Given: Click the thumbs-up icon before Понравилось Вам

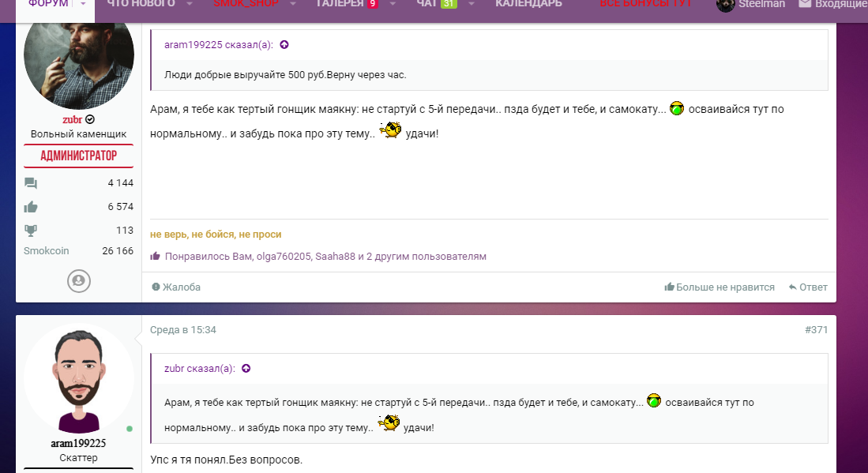Looking at the screenshot, I should [155, 256].
